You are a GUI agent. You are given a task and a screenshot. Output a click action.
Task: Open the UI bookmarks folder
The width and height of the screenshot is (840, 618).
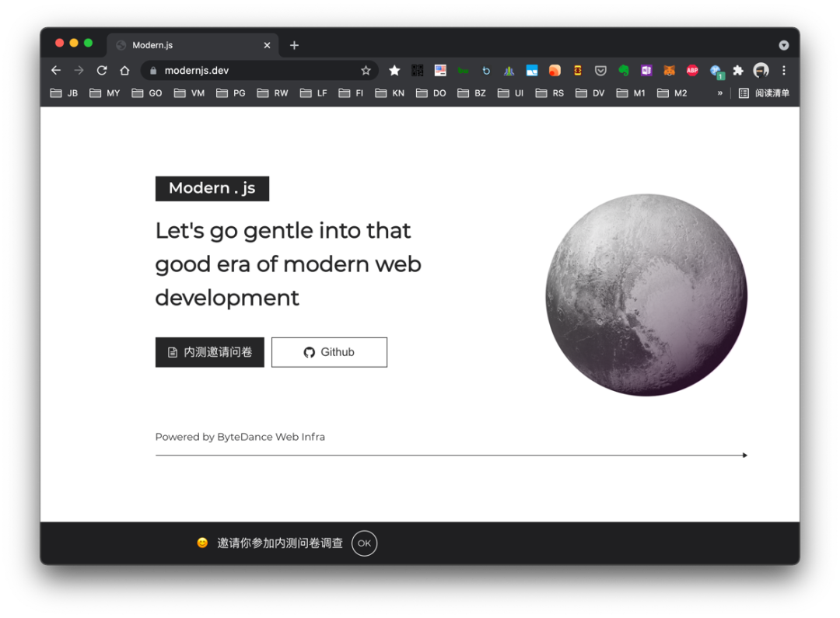(x=510, y=93)
